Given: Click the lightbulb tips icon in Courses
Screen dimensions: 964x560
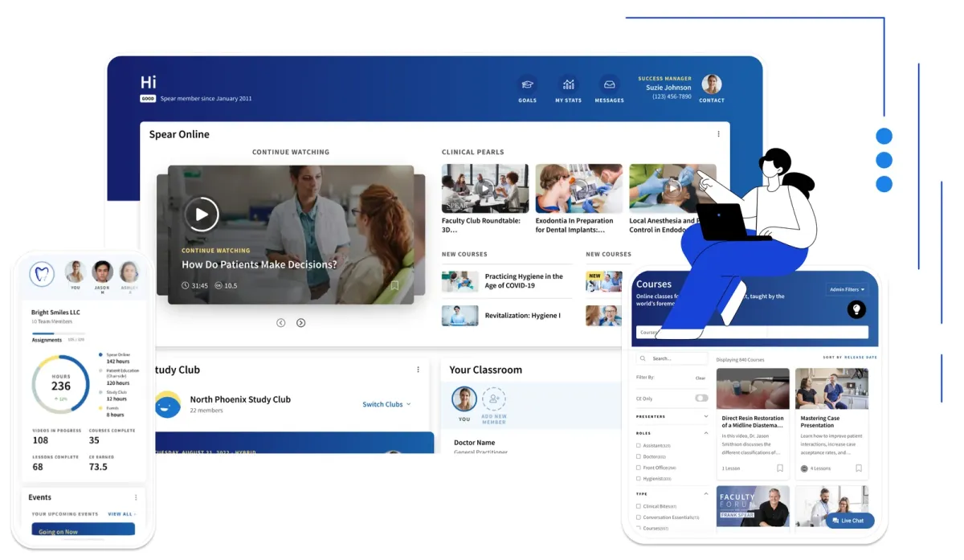Looking at the screenshot, I should coord(856,309).
